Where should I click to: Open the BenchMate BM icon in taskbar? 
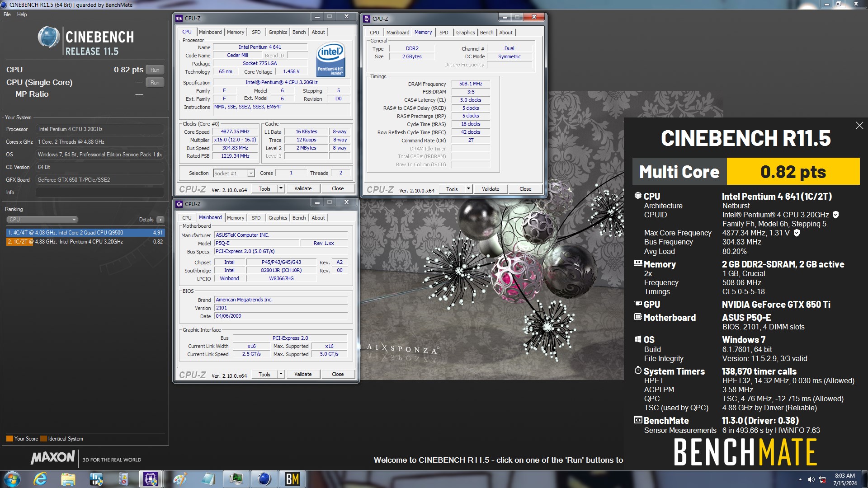pyautogui.click(x=292, y=479)
